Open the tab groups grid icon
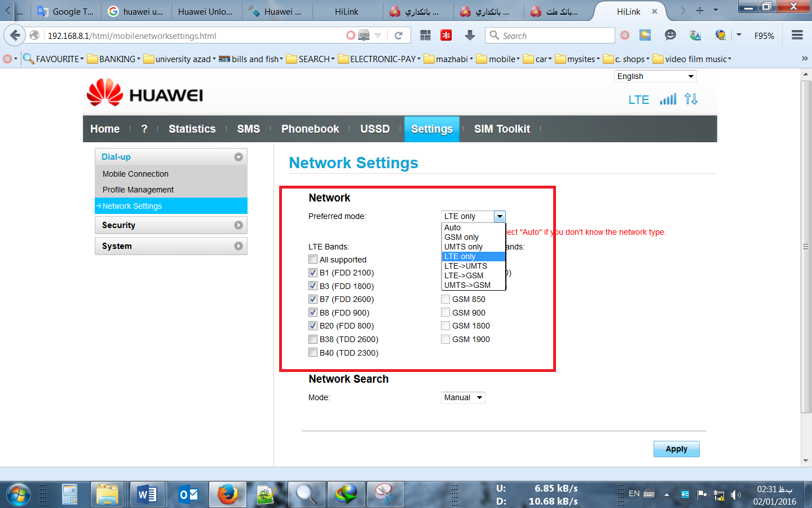 tap(425, 36)
